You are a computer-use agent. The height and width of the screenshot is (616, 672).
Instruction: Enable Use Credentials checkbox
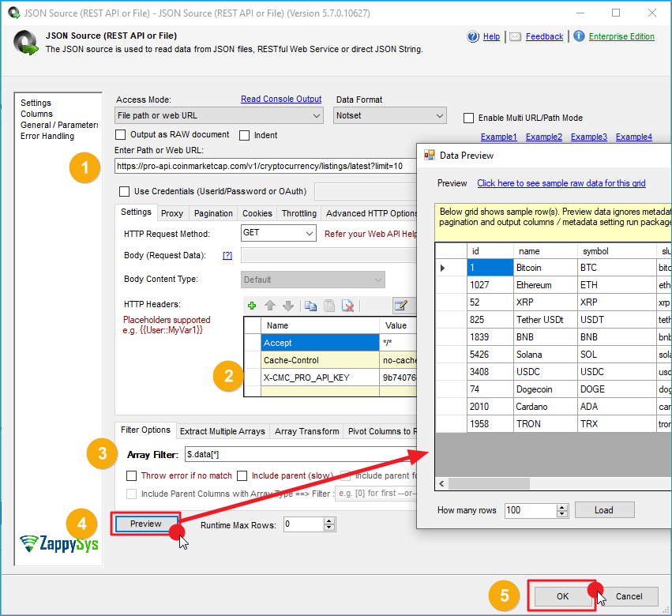[x=124, y=191]
